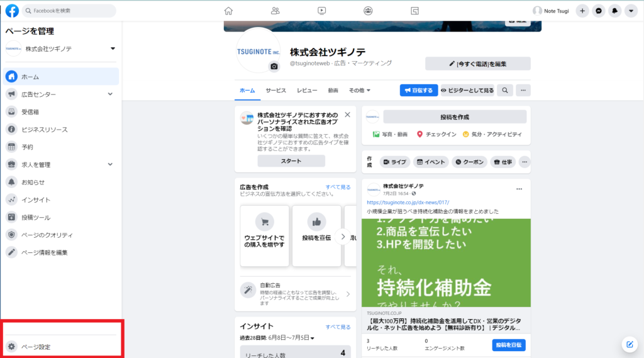The image size is (644, 358).
Task: Close the personalized ad options card
Action: (347, 115)
